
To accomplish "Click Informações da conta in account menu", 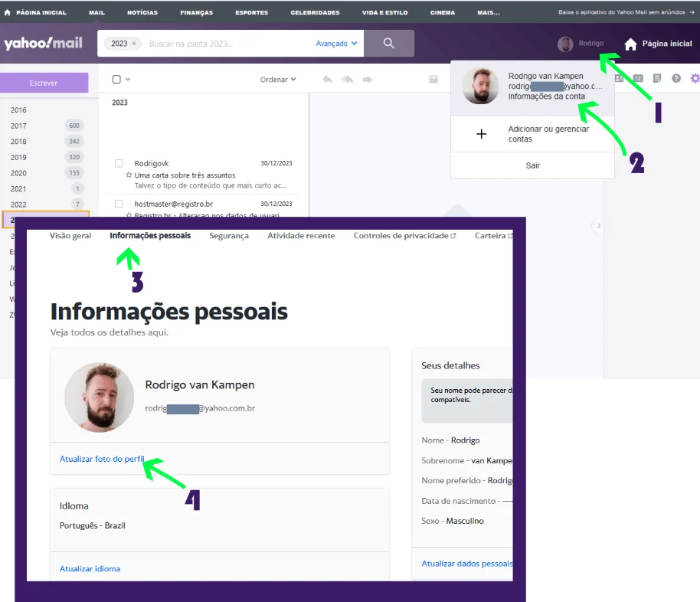I will [x=546, y=97].
